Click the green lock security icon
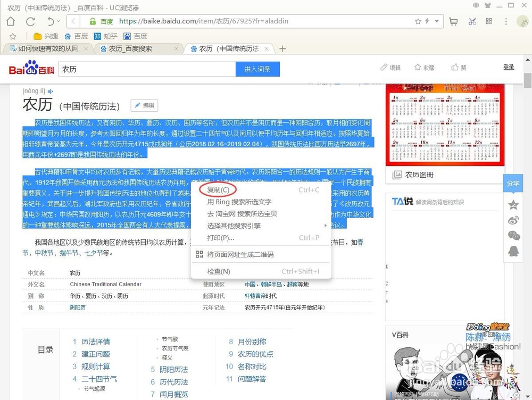Viewport: 532px width, 400px height. coord(93,21)
